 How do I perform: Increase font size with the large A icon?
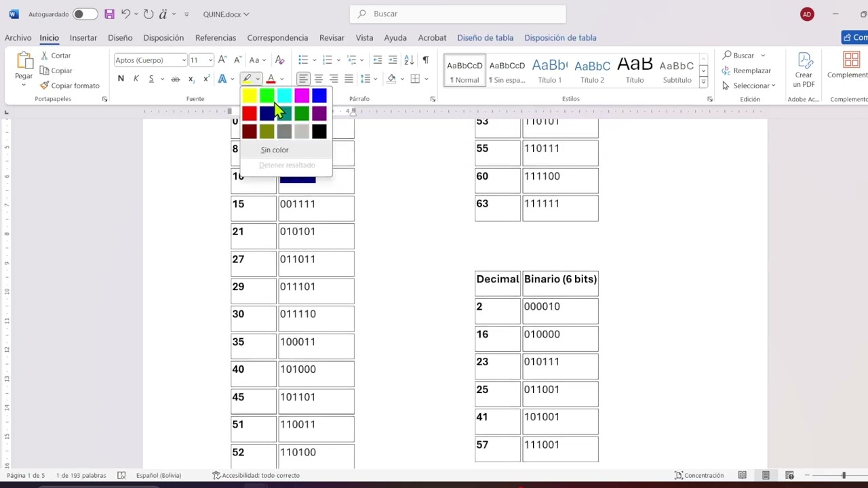[x=222, y=60]
